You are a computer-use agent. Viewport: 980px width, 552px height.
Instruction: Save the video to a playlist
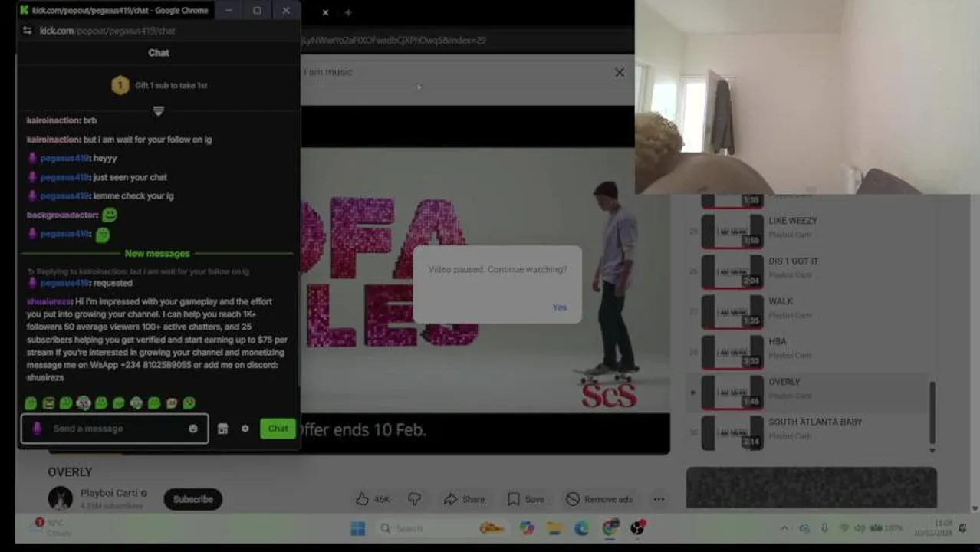coord(526,499)
